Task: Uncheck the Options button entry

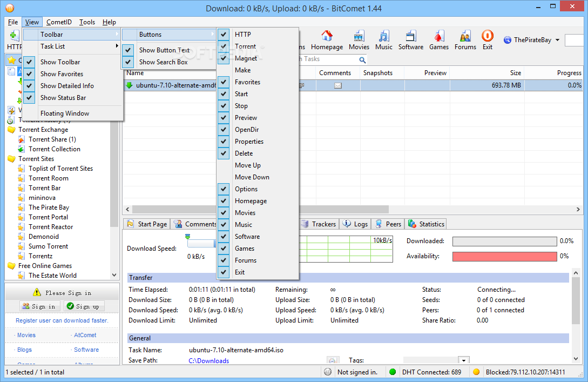Action: (x=224, y=189)
